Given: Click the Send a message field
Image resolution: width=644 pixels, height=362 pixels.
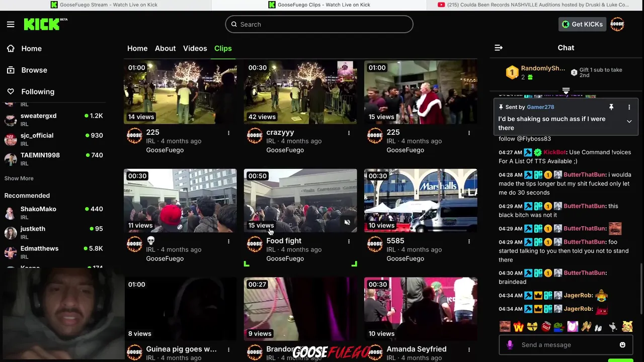Looking at the screenshot, I should tap(566, 345).
